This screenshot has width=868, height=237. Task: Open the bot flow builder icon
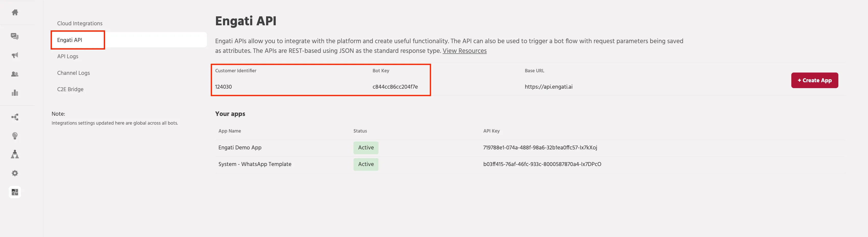click(15, 117)
